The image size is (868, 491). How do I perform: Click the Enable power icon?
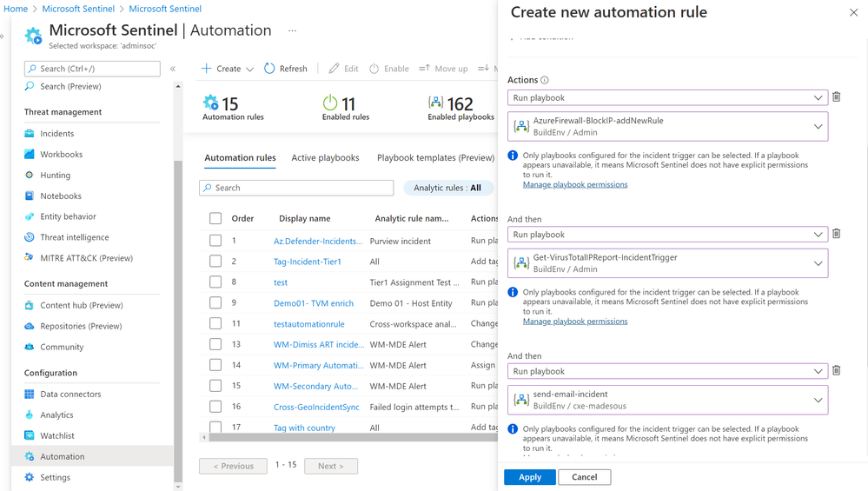(x=374, y=69)
